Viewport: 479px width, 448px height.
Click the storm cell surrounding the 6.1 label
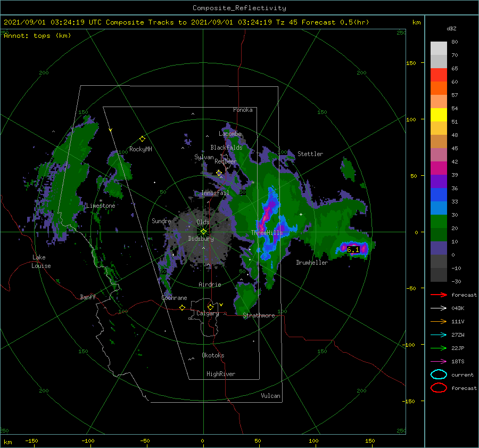click(354, 249)
